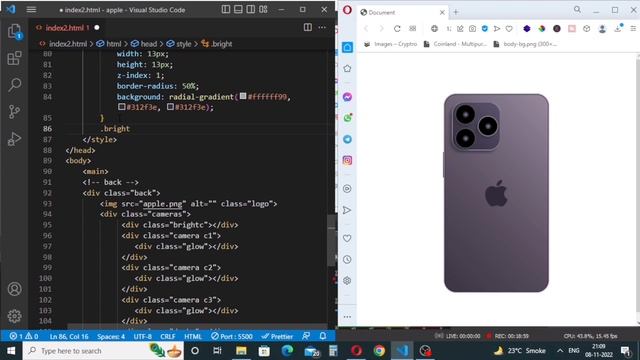Change language mode HTML in the status bar
This screenshot has width=640, height=360.
pyautogui.click(x=193, y=337)
